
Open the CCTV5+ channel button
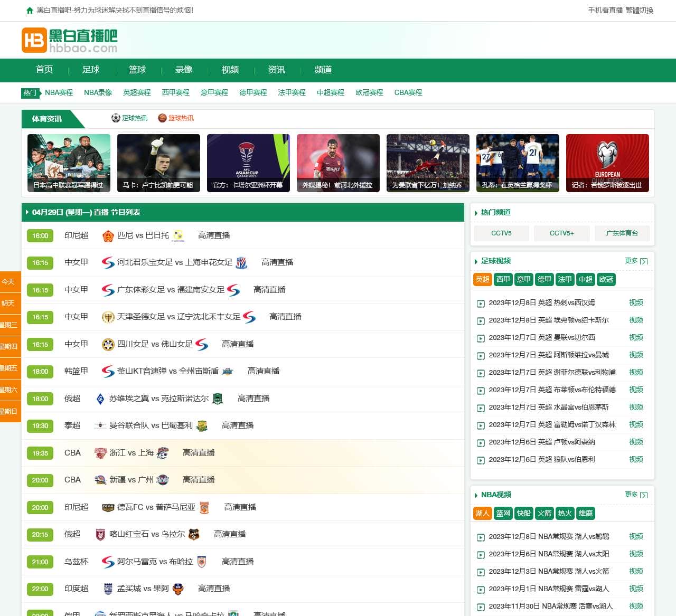561,233
